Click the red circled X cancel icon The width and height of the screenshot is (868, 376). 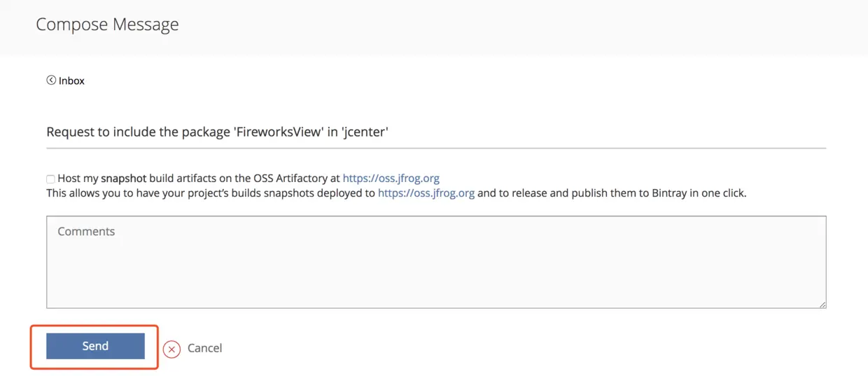coord(171,349)
